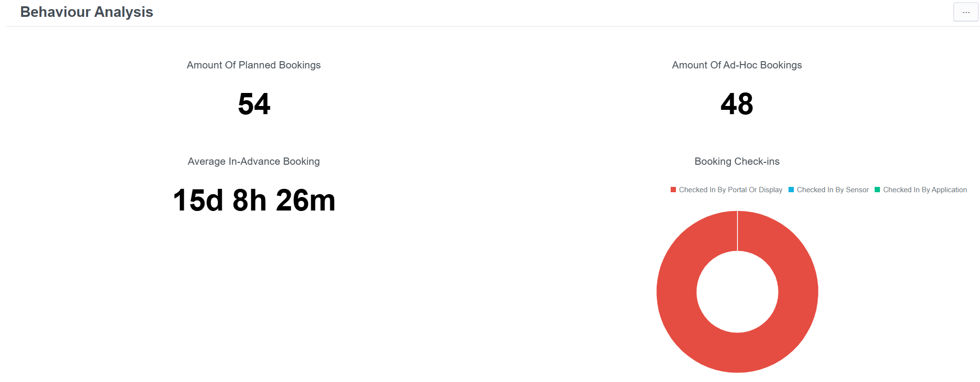Toggle the Checked In By Sensor legend label
This screenshot has width=980, height=382.
(x=832, y=190)
